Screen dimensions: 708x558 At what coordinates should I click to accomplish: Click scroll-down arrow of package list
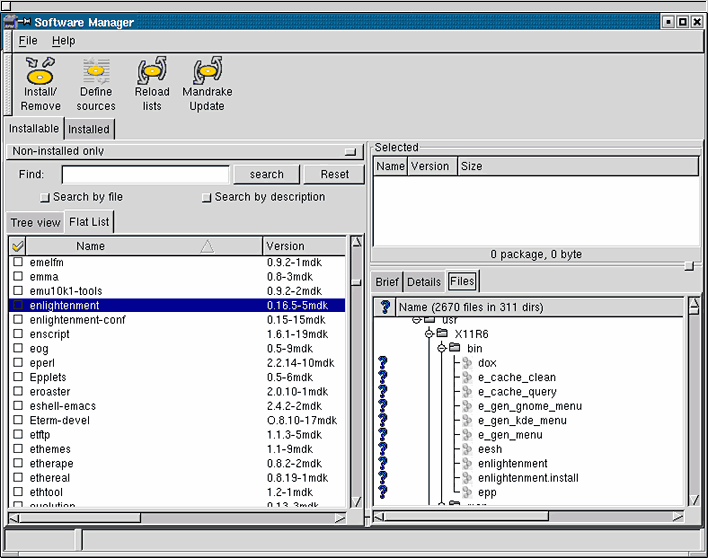(356, 501)
